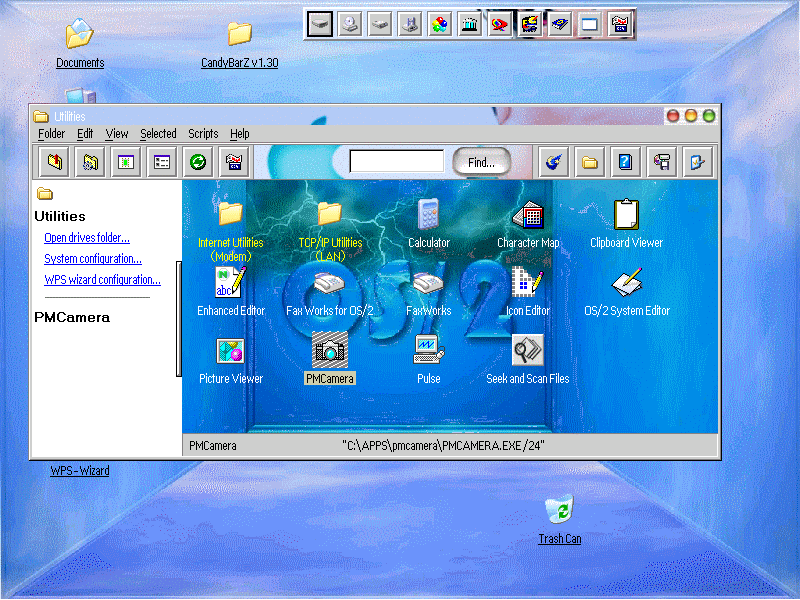
Task: Open the Calculator utility
Action: [428, 214]
